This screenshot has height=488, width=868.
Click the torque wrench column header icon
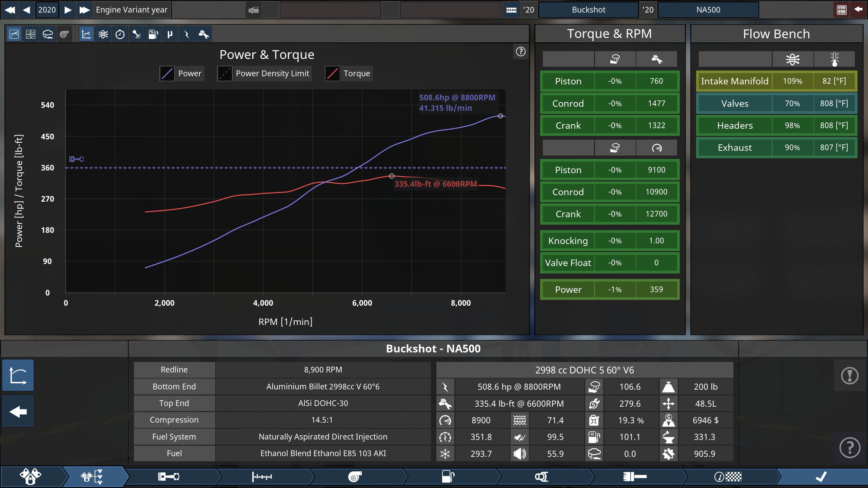[x=657, y=59]
